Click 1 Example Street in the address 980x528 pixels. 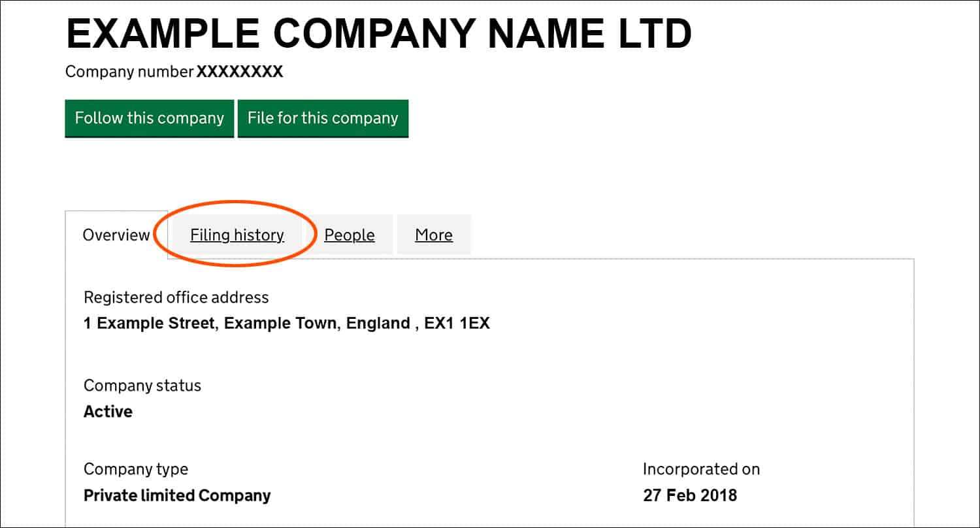149,323
